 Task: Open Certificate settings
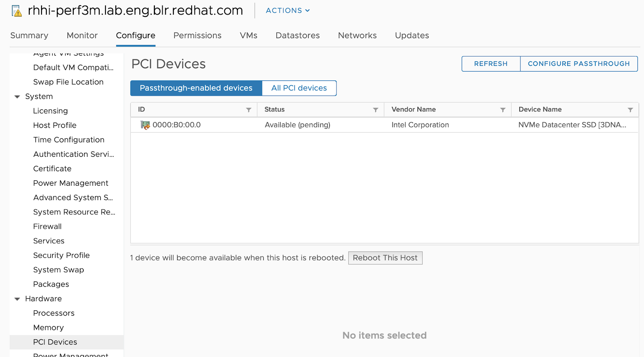click(x=52, y=169)
